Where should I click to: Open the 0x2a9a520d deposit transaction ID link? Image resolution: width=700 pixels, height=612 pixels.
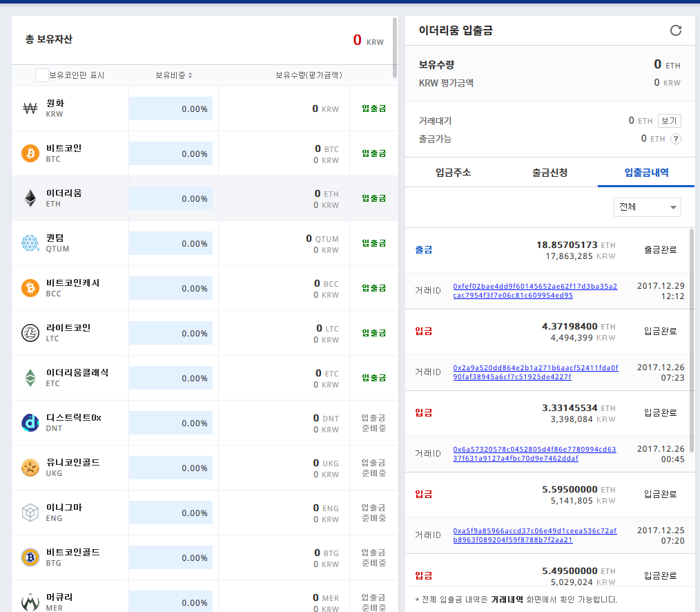(x=535, y=372)
